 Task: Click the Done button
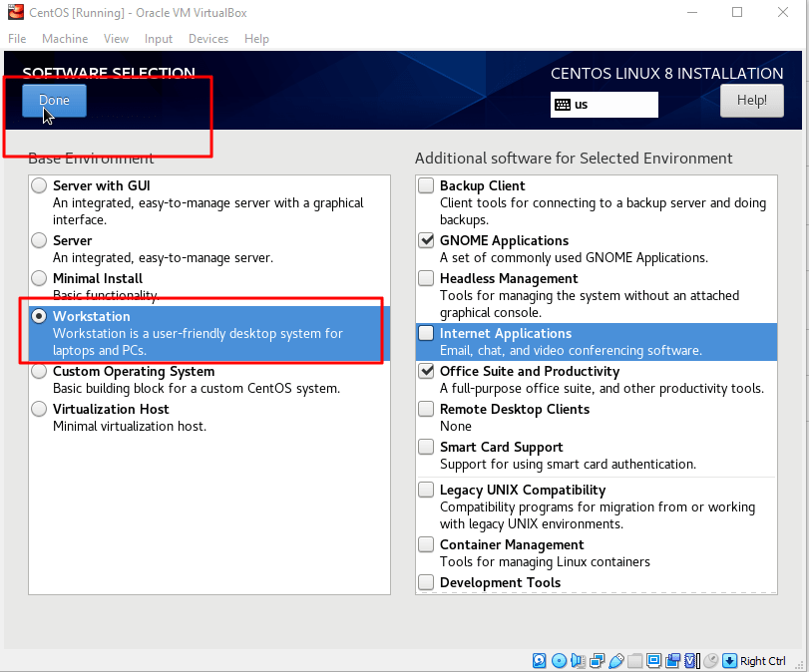54,100
